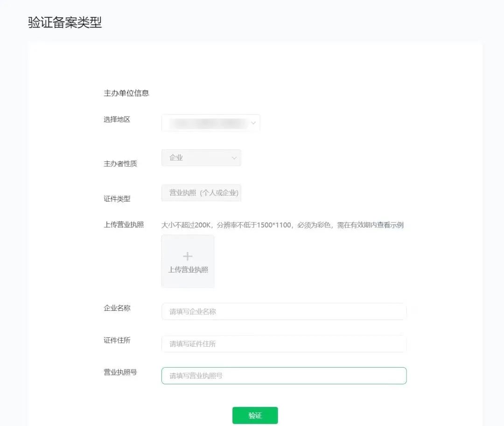The image size is (504, 426).
Task: Focus the 请填写企业名称 input field
Action: [x=284, y=312]
